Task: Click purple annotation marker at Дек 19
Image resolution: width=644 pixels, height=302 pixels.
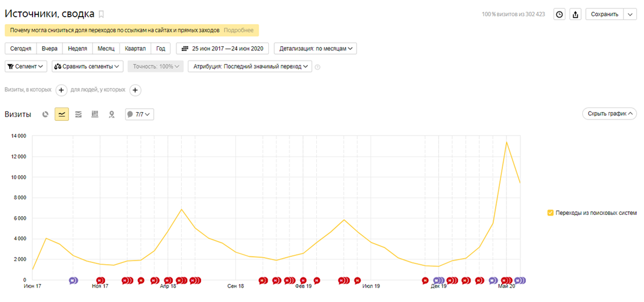Action: 439,280
